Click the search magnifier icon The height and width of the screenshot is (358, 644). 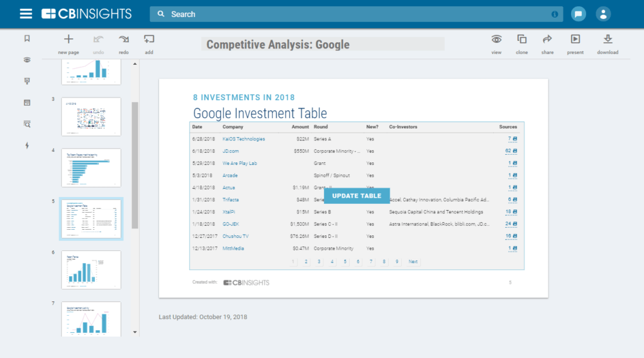(x=161, y=14)
